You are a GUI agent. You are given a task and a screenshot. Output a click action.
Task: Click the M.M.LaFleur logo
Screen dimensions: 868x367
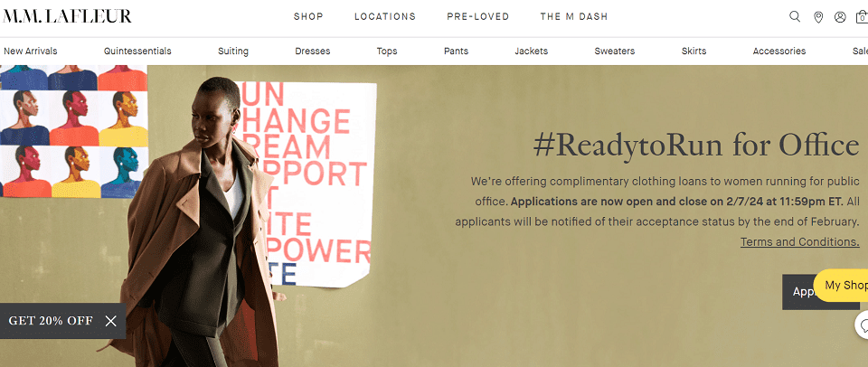[x=67, y=16]
